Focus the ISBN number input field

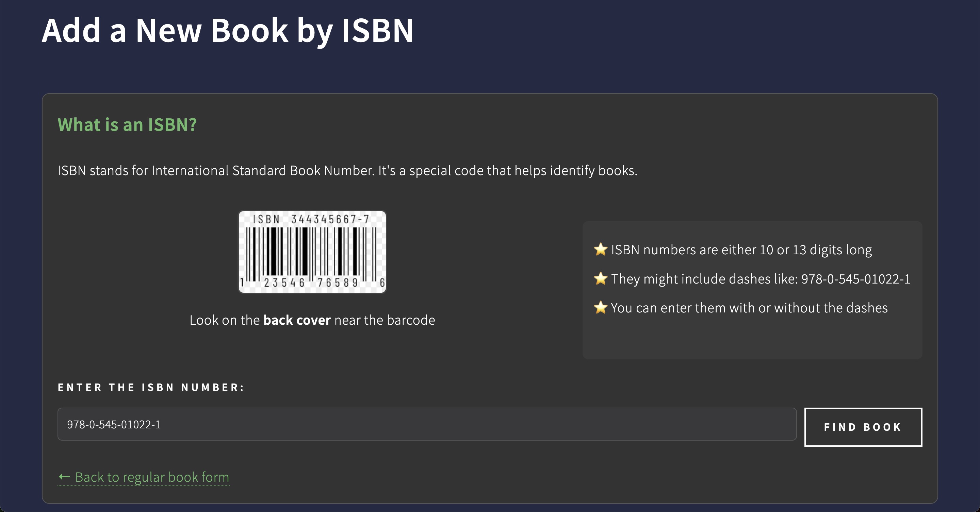pyautogui.click(x=426, y=424)
